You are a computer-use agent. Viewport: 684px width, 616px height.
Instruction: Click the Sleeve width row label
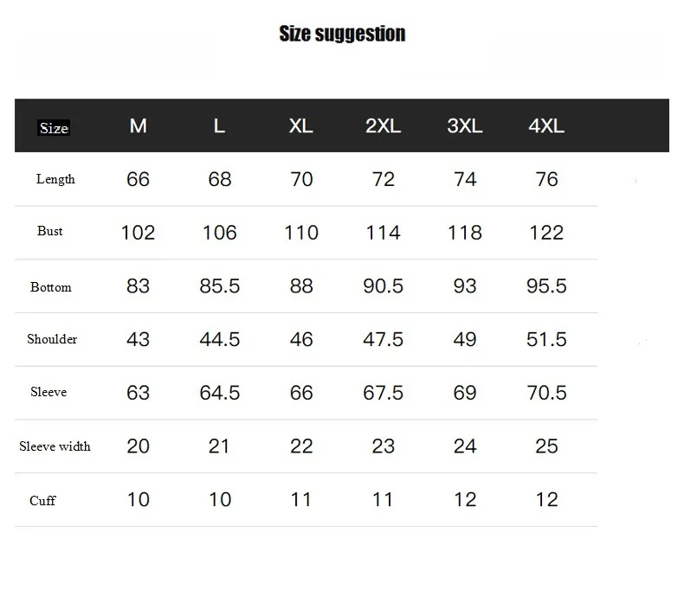click(55, 446)
